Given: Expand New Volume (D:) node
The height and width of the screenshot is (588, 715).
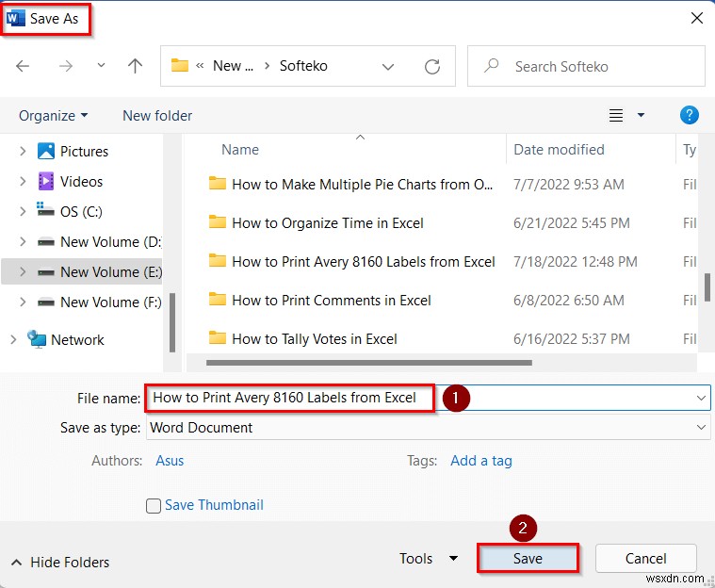Looking at the screenshot, I should pyautogui.click(x=23, y=242).
